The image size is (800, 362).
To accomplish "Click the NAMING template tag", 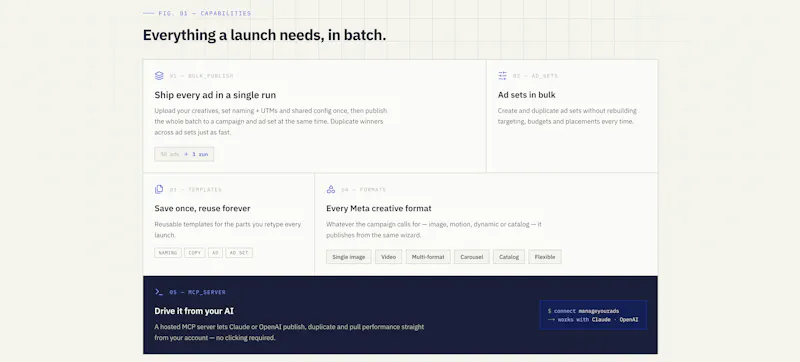I will [168, 253].
